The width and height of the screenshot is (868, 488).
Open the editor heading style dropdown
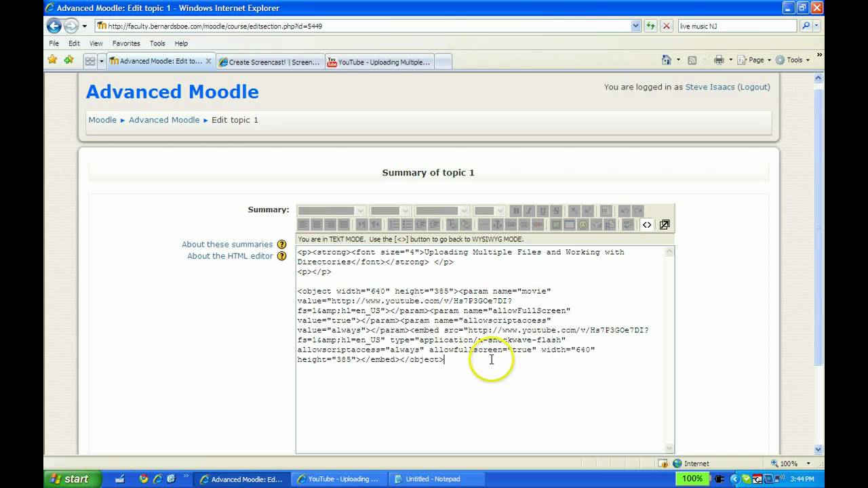(441, 211)
